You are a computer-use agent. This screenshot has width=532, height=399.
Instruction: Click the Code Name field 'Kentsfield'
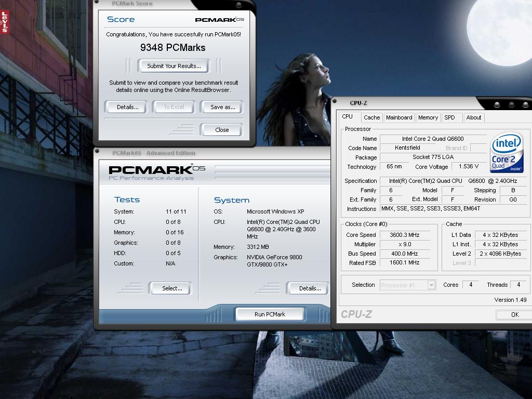tap(407, 148)
